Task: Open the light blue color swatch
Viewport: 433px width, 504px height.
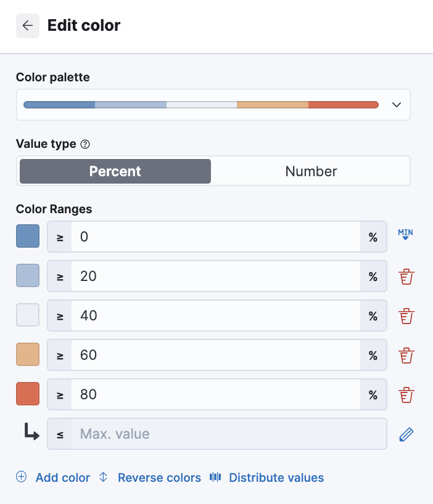Action: point(28,276)
